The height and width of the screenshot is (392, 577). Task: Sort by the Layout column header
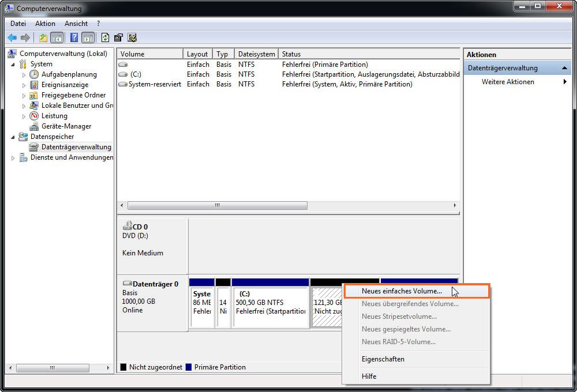point(198,54)
